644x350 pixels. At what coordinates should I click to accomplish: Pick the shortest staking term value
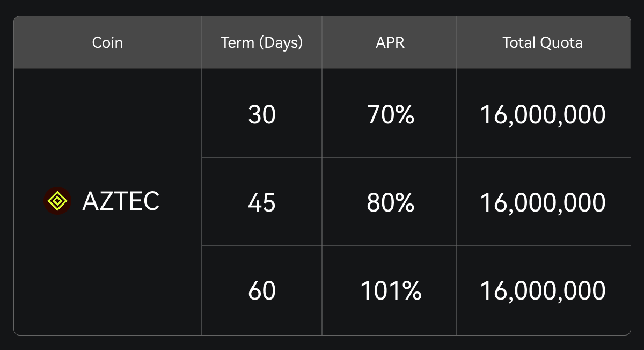[x=262, y=114]
